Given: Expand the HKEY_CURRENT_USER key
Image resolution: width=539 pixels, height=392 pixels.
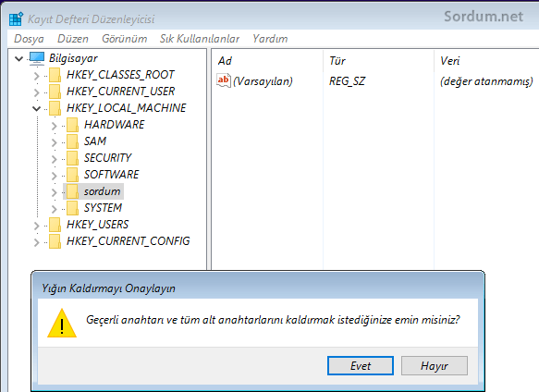Looking at the screenshot, I should point(37,92).
